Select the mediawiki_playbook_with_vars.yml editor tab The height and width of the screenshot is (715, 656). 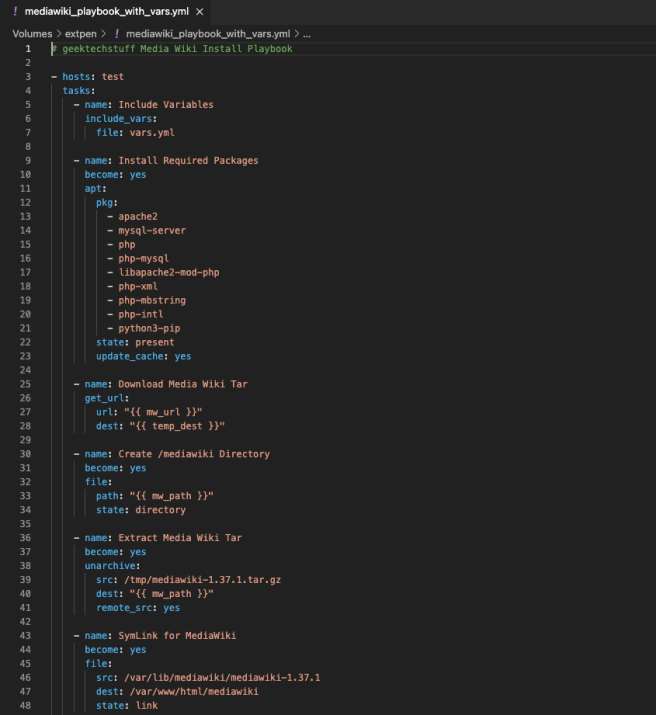(x=106, y=12)
